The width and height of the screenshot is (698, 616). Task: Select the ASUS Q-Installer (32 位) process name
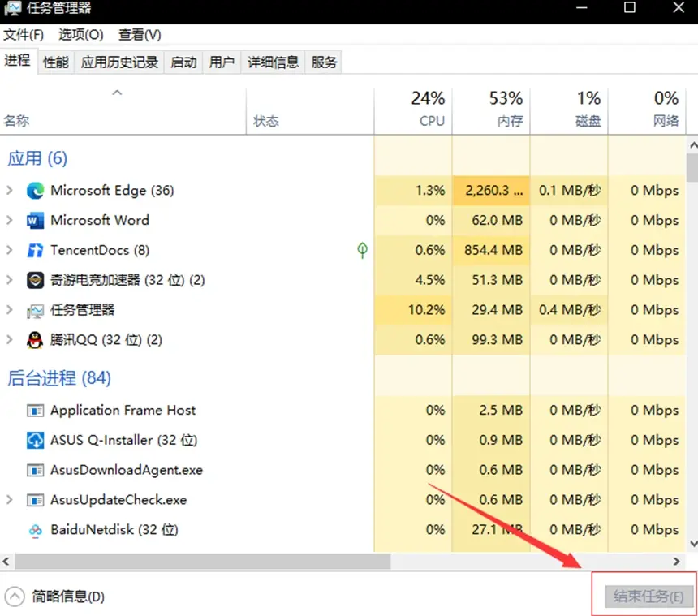(x=123, y=440)
